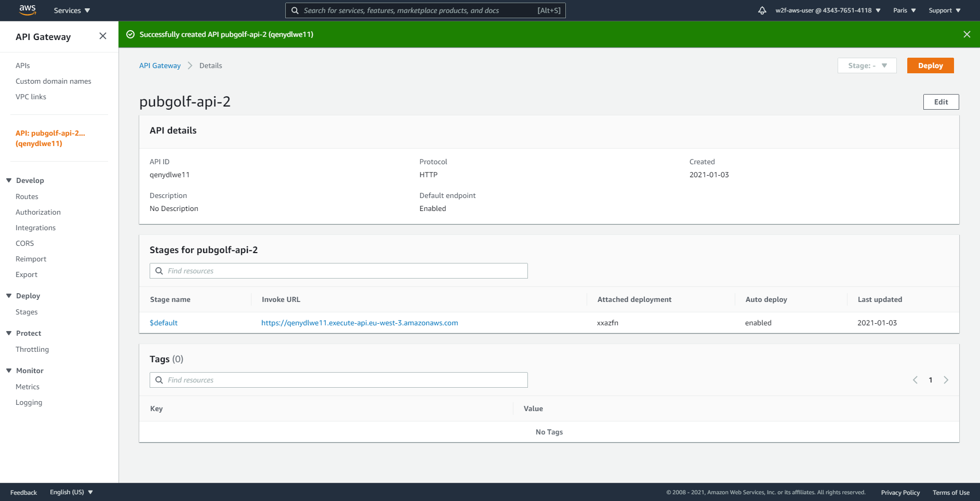This screenshot has height=501, width=980.
Task: Select the API ID value qenydlwe11
Action: [169, 175]
